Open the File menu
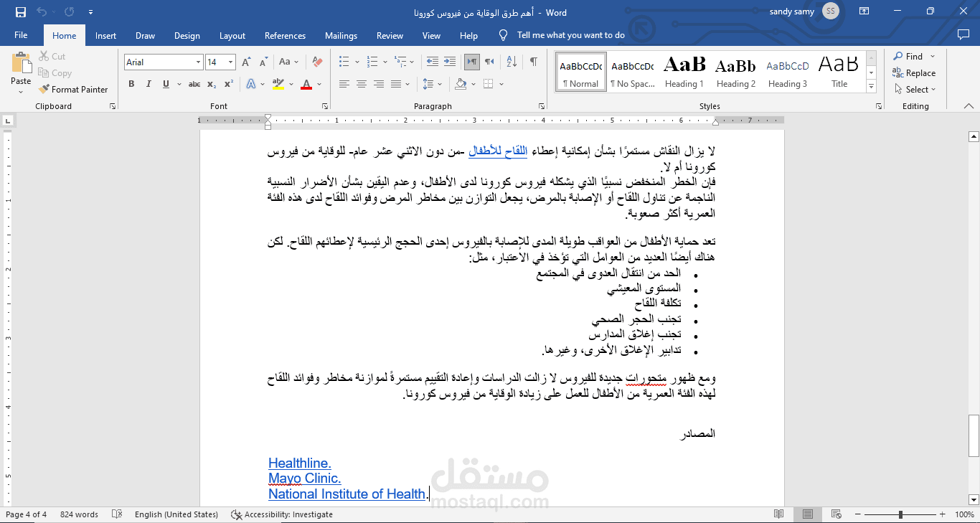This screenshot has width=980, height=523. tap(21, 35)
